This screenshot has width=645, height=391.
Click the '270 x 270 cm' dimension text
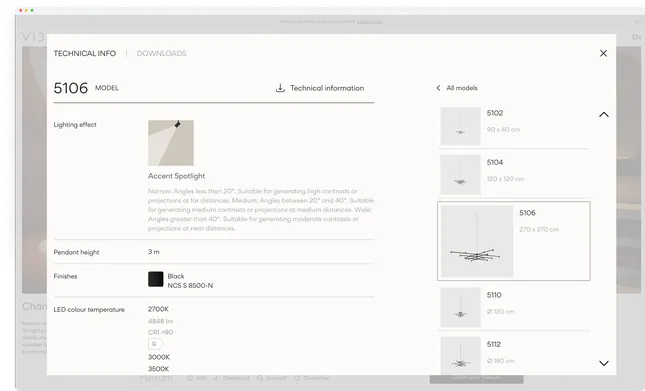tap(539, 229)
